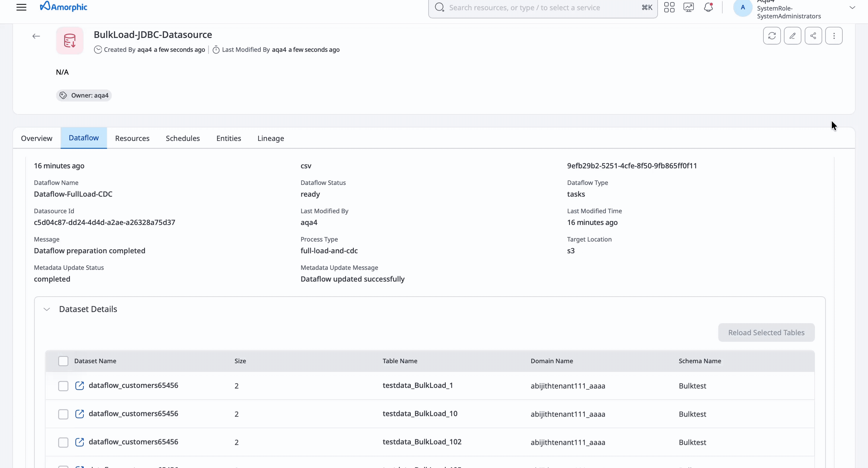The width and height of the screenshot is (868, 468).
Task: Open the monitoring chart icon
Action: tap(688, 7)
